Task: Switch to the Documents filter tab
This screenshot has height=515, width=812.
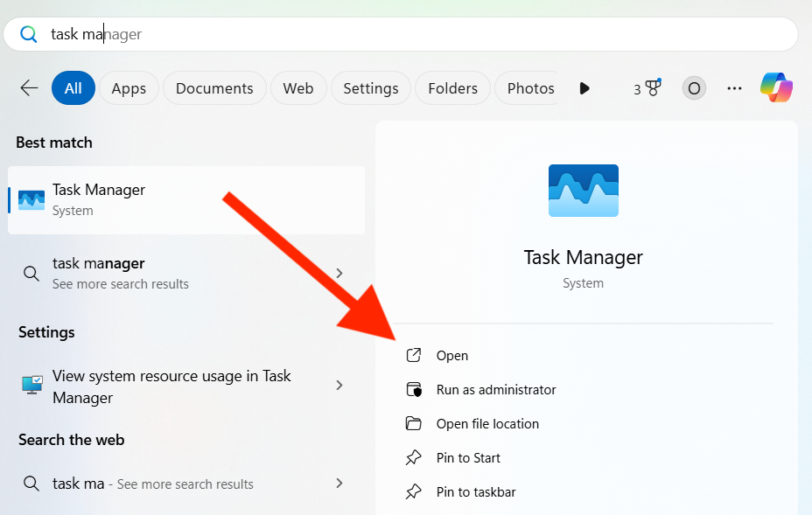Action: (x=214, y=88)
